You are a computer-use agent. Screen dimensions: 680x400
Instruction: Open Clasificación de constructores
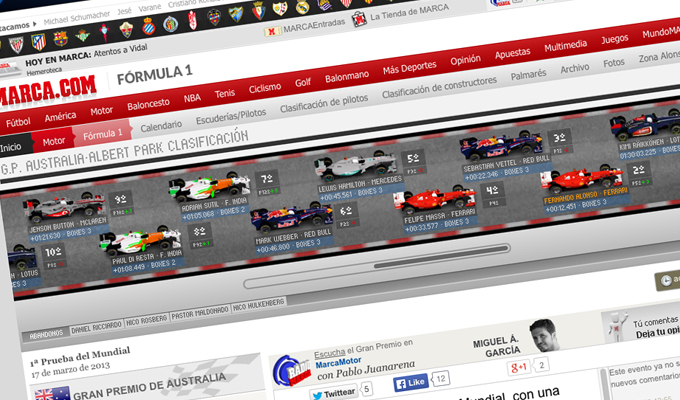[x=439, y=87]
